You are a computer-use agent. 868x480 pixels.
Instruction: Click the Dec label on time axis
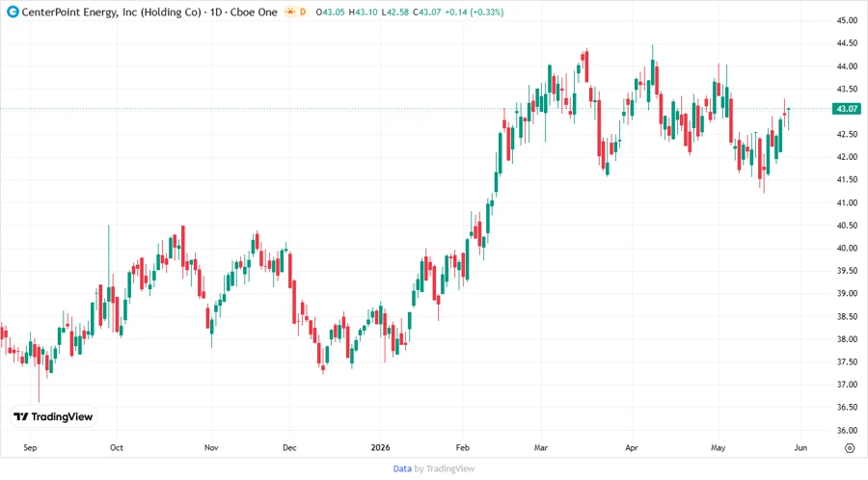tap(289, 448)
